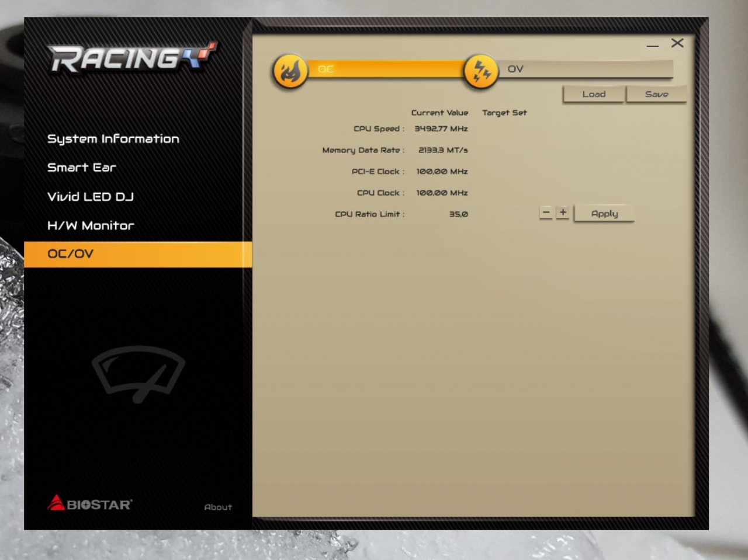
Task: Open System Information from the sidebar
Action: coord(113,139)
